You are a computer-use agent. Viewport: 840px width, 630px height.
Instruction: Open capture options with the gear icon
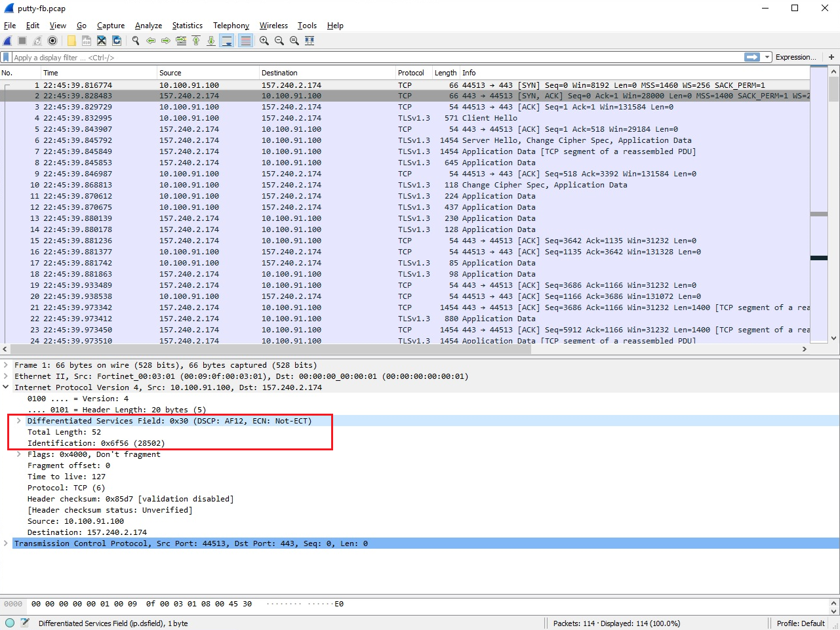53,41
